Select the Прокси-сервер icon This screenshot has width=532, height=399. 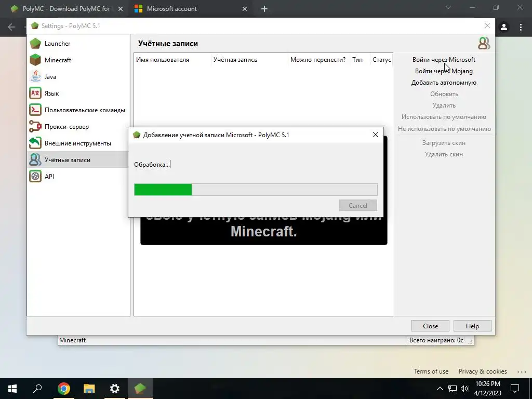click(35, 127)
